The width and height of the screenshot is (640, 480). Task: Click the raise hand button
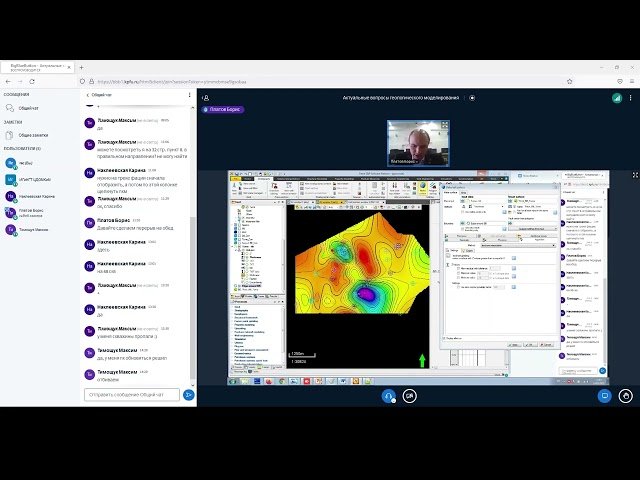tap(626, 395)
